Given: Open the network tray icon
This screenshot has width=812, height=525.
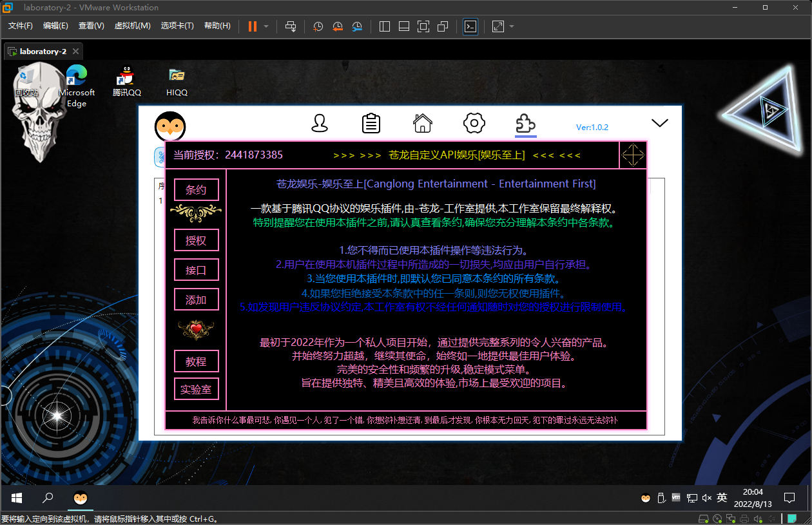Looking at the screenshot, I should click(x=691, y=498).
